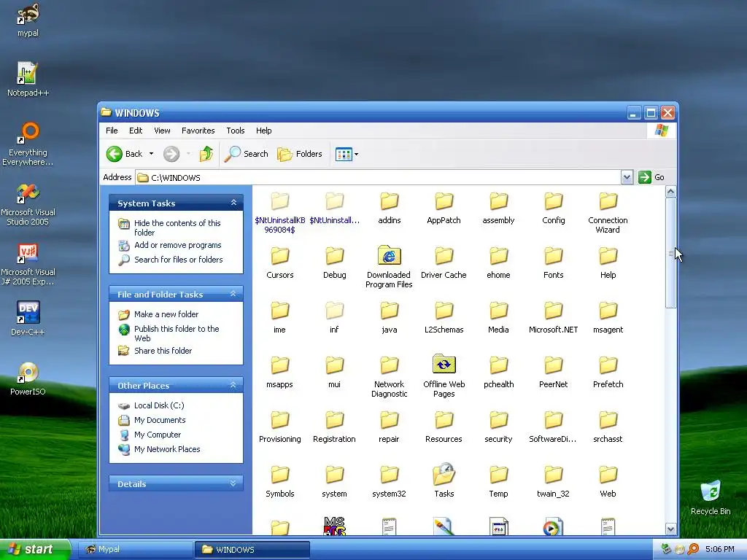Collapse File and Folder Tasks panel
The image size is (747, 560).
coord(233,294)
